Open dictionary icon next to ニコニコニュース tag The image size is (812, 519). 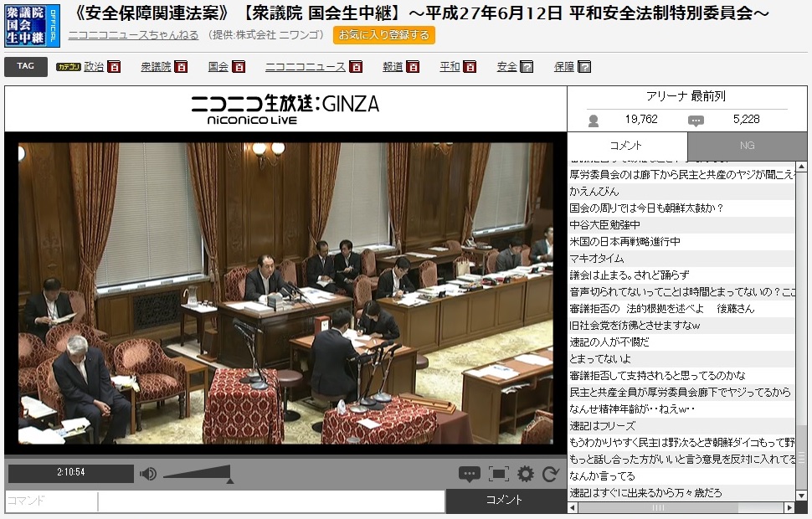click(356, 67)
